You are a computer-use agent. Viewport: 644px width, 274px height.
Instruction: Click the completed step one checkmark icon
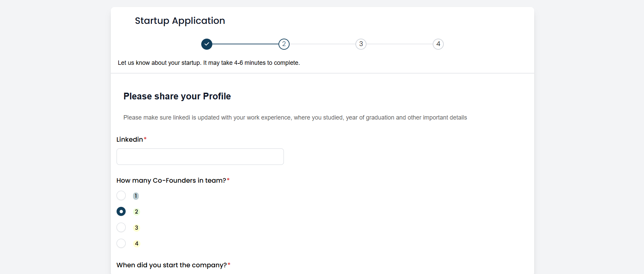point(207,44)
